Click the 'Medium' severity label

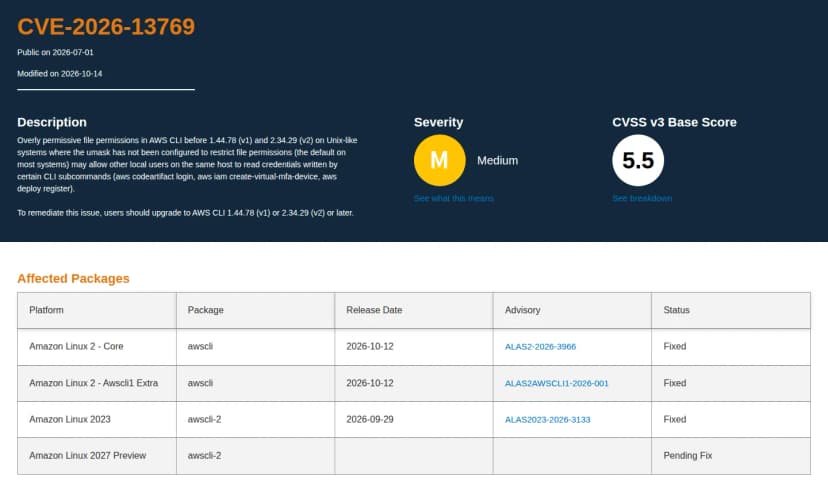pos(497,161)
